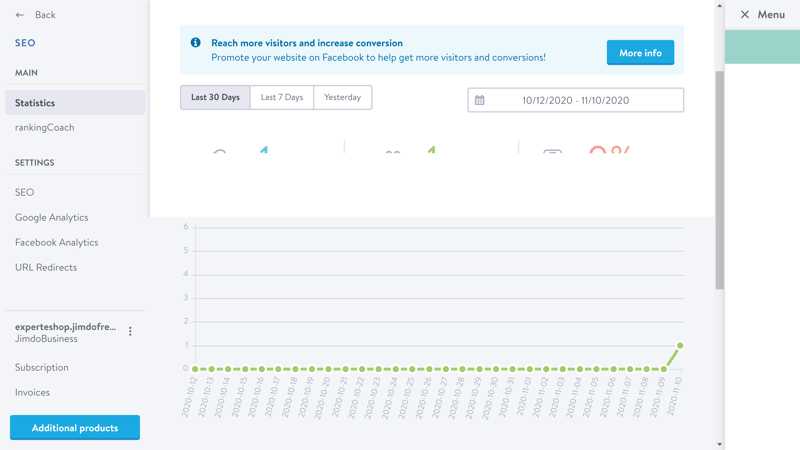Open URL Redirects settings
800x450 pixels.
(46, 267)
